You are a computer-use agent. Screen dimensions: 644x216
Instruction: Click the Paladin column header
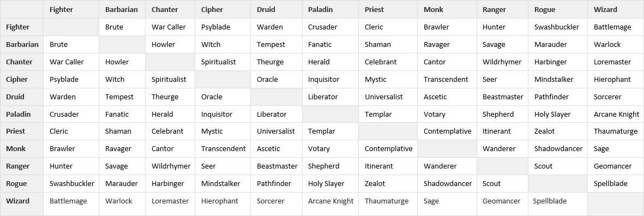(320, 9)
